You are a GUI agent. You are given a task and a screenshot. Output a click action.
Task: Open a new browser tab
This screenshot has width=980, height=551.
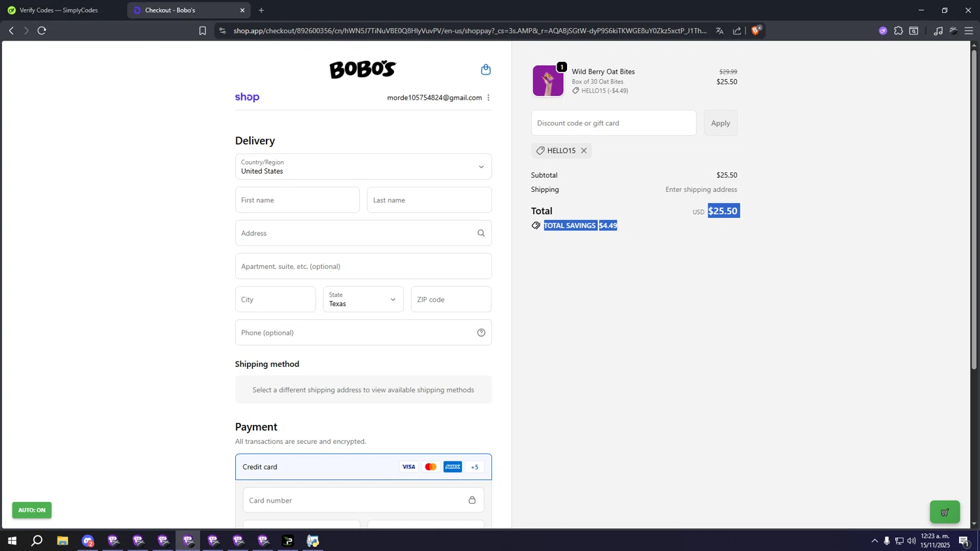261,10
